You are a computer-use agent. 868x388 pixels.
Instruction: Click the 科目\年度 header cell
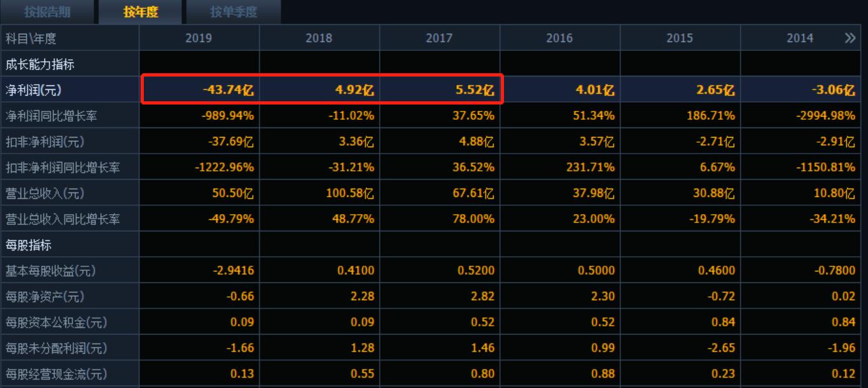click(x=31, y=38)
